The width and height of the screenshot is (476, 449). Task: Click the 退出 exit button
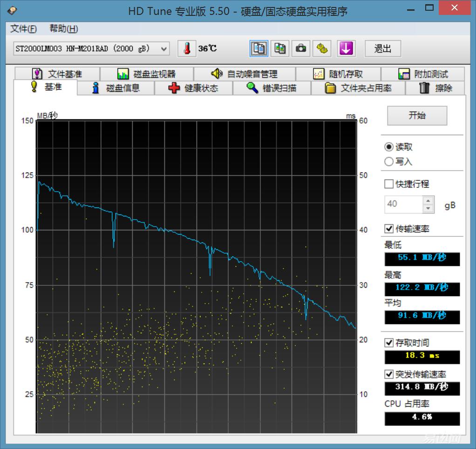click(382, 48)
